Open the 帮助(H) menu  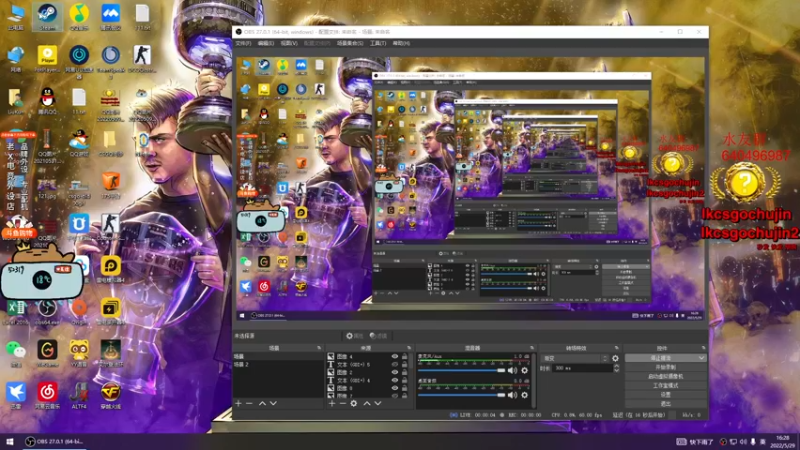point(401,43)
